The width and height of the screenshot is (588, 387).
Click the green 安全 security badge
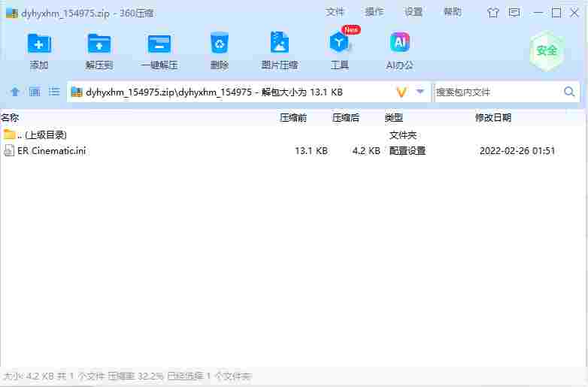[547, 51]
